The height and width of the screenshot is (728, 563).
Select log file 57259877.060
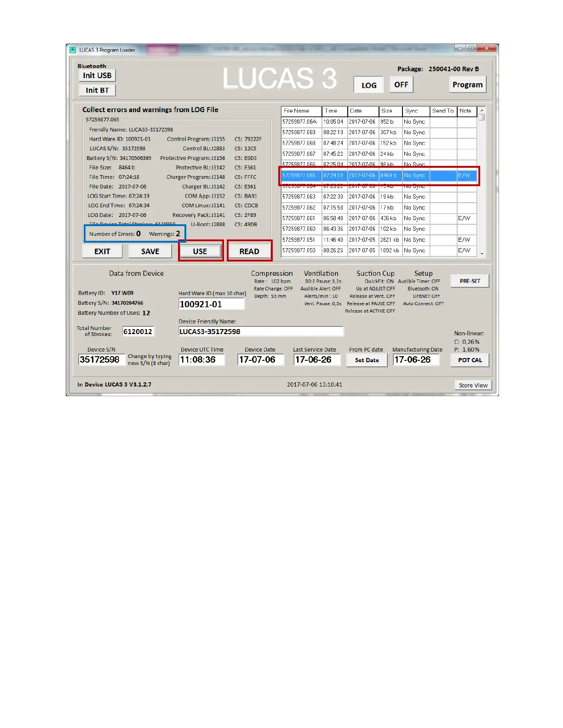tap(379, 229)
